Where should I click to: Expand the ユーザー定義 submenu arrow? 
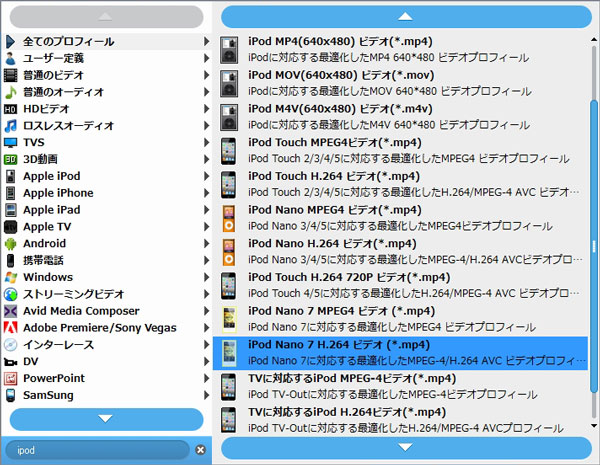[x=206, y=58]
